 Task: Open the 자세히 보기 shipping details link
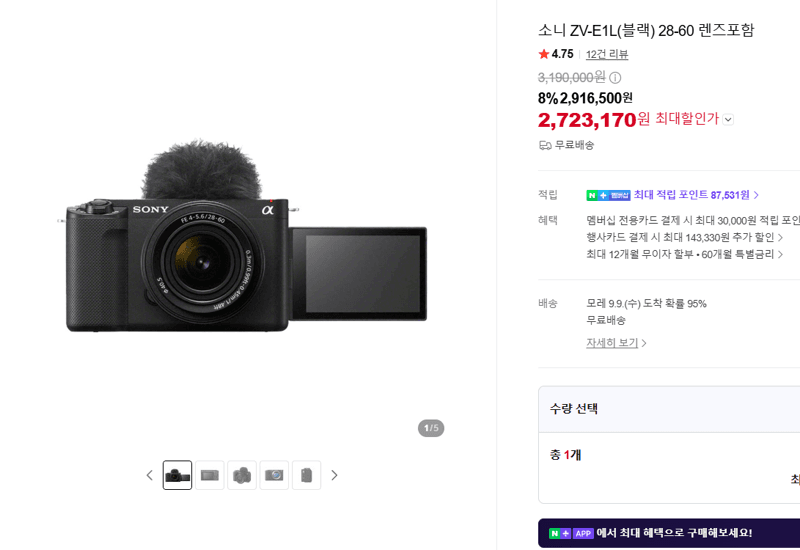point(616,343)
